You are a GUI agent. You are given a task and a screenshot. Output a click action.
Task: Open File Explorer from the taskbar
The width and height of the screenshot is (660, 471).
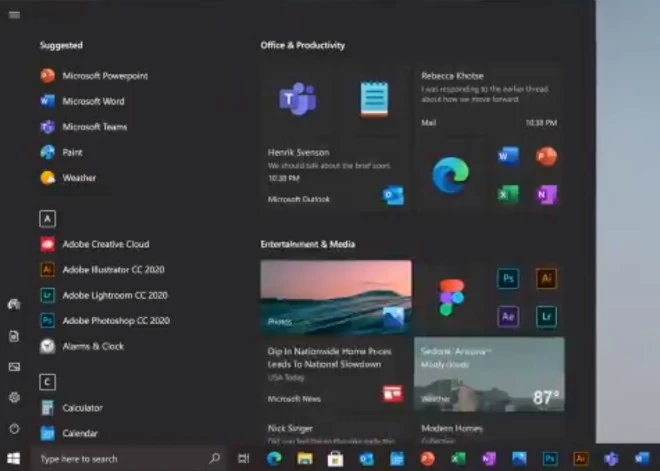(x=305, y=458)
